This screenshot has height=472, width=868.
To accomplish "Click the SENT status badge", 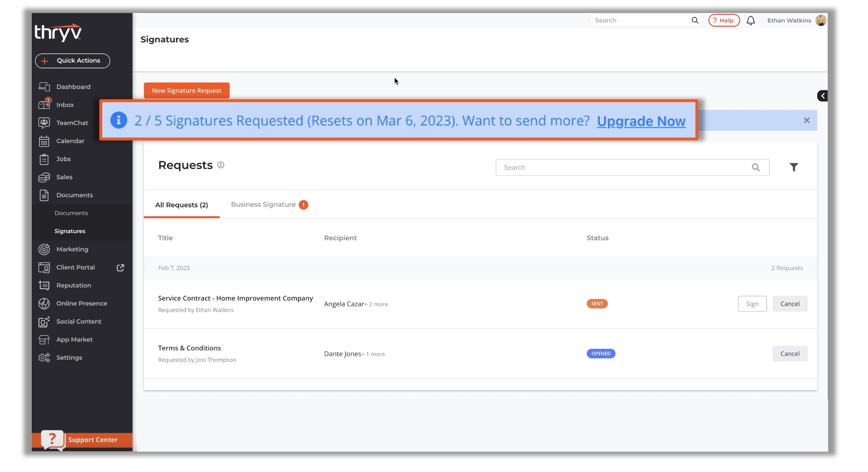I will tap(597, 304).
